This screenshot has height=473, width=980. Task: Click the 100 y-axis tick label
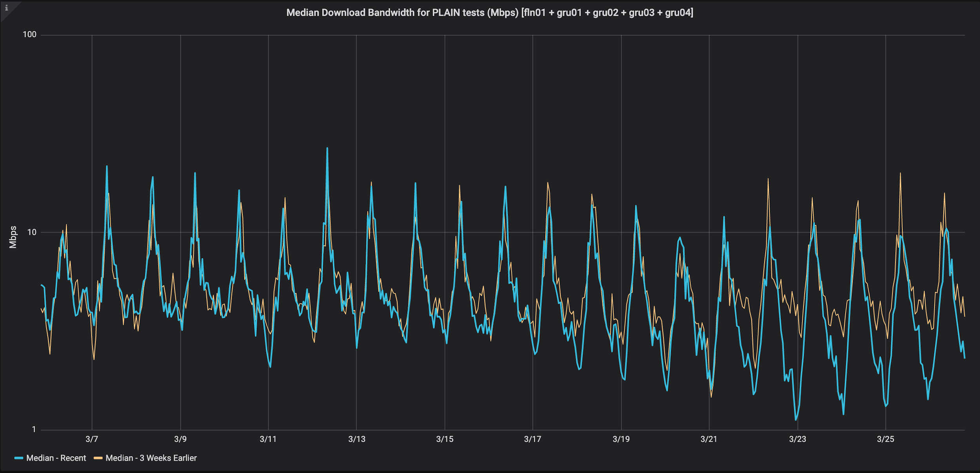point(29,35)
